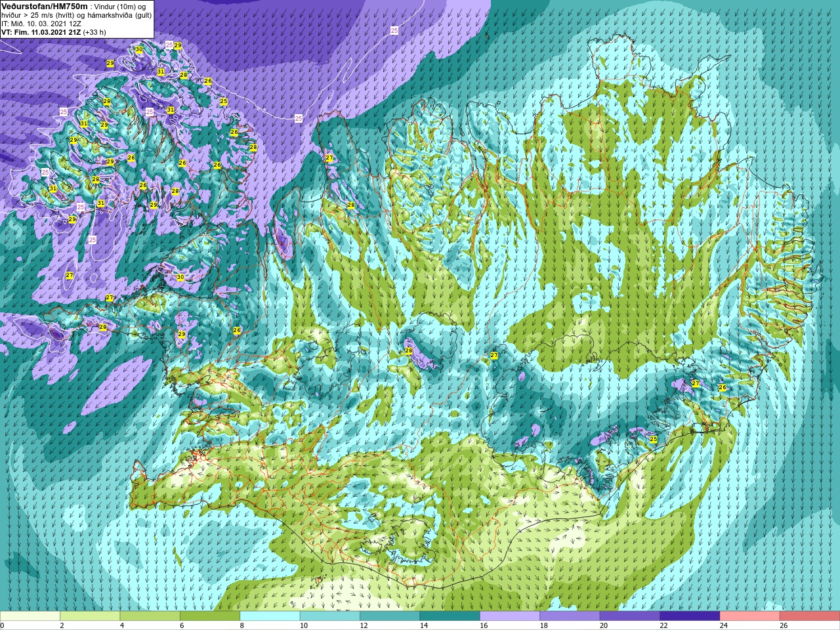Click the olive green 6–8 legend swatch
The width and height of the screenshot is (840, 630).
[210, 616]
